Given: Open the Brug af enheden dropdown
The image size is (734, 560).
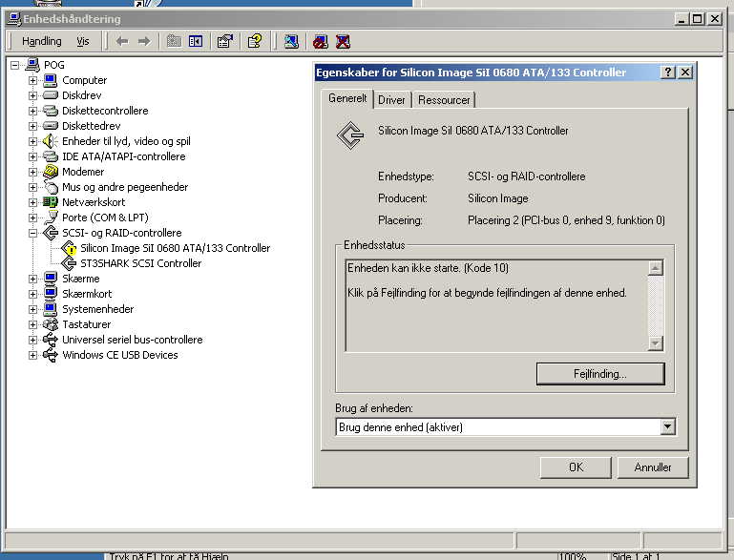Looking at the screenshot, I should 667,427.
